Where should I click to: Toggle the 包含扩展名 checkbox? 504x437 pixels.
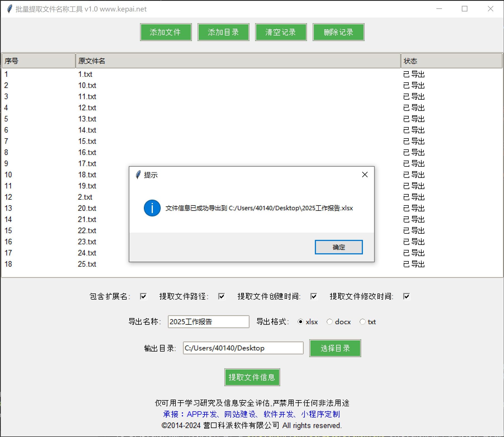[x=143, y=296]
